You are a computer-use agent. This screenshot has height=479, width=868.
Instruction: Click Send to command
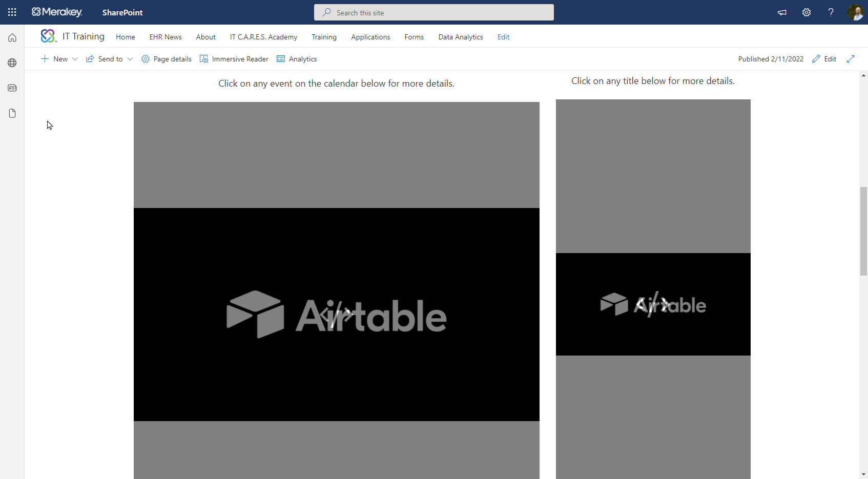point(105,59)
